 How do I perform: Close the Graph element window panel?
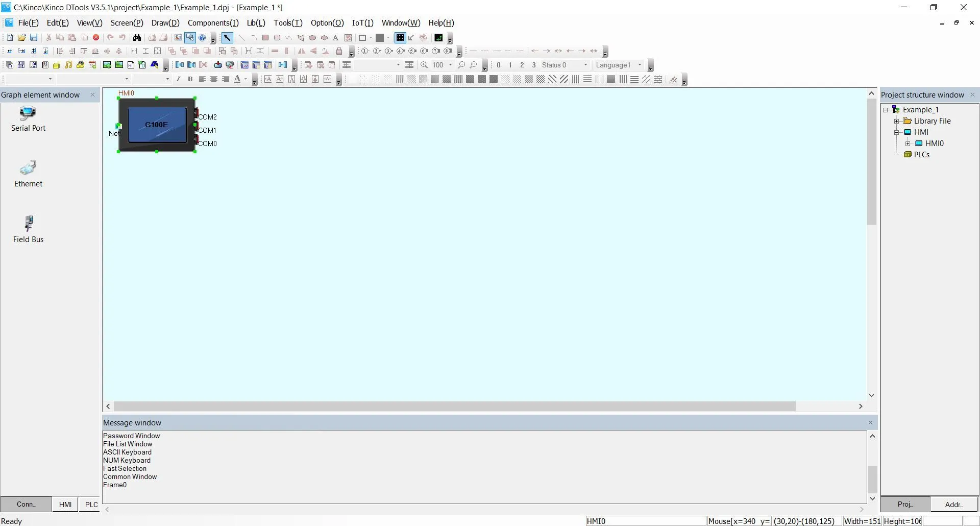click(92, 94)
